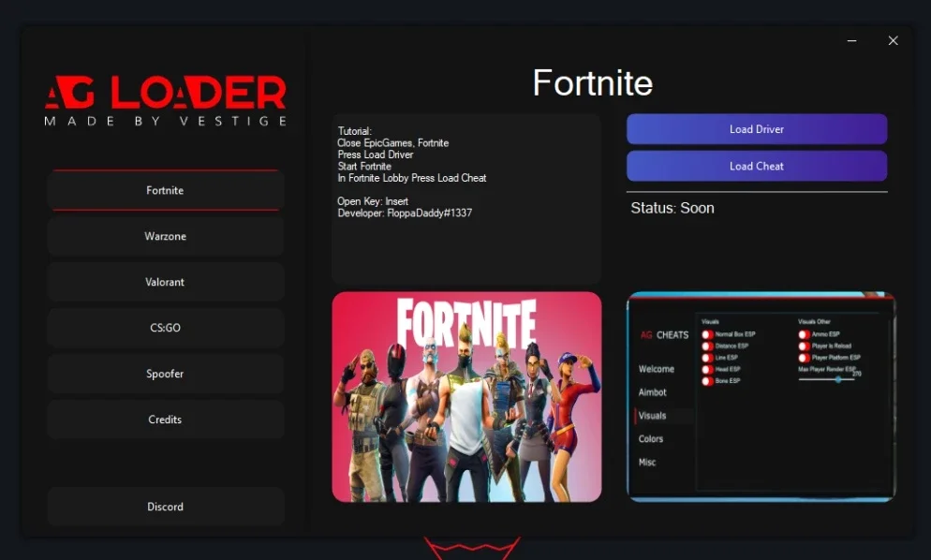This screenshot has width=931, height=560.
Task: Toggle Player Platform ESP in preview
Action: 804,358
